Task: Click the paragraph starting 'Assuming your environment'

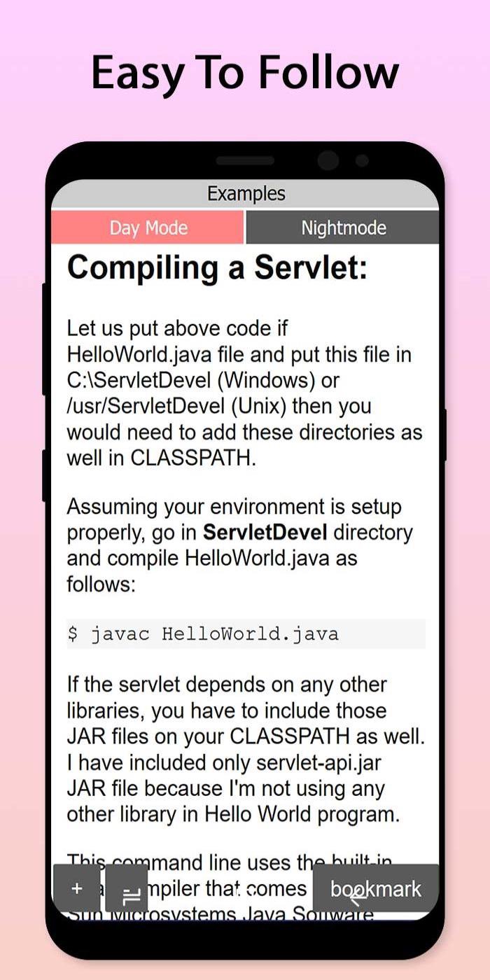Action: [240, 545]
